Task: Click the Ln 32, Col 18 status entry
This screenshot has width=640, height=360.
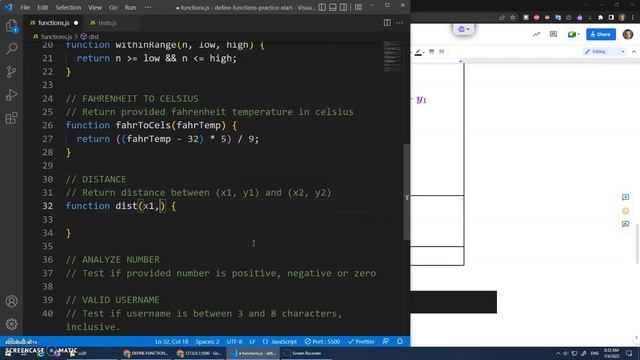Action: [171, 342]
